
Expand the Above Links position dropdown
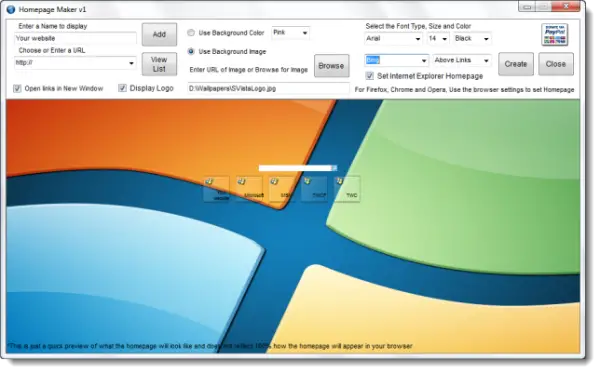(x=462, y=60)
